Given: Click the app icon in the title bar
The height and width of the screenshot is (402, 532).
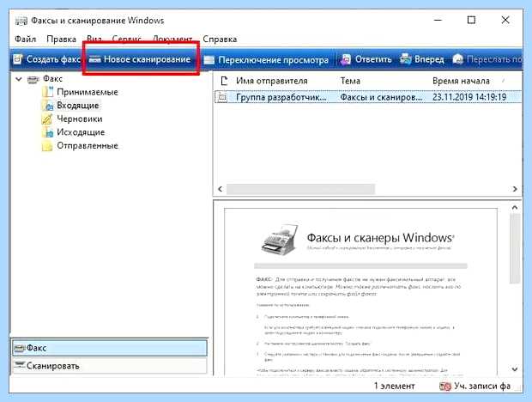Looking at the screenshot, I should point(21,21).
